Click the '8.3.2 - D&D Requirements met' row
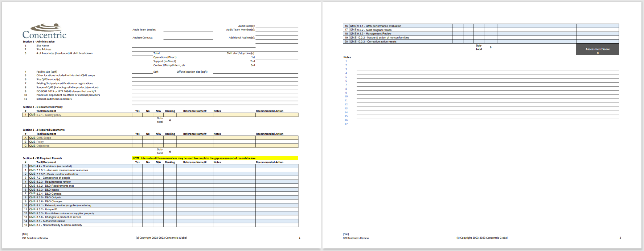This screenshot has width=644, height=251. (x=160, y=186)
